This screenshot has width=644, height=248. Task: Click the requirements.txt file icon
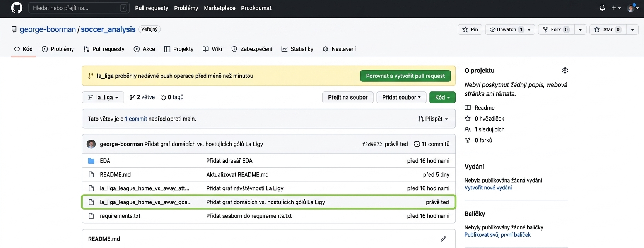coord(91,216)
